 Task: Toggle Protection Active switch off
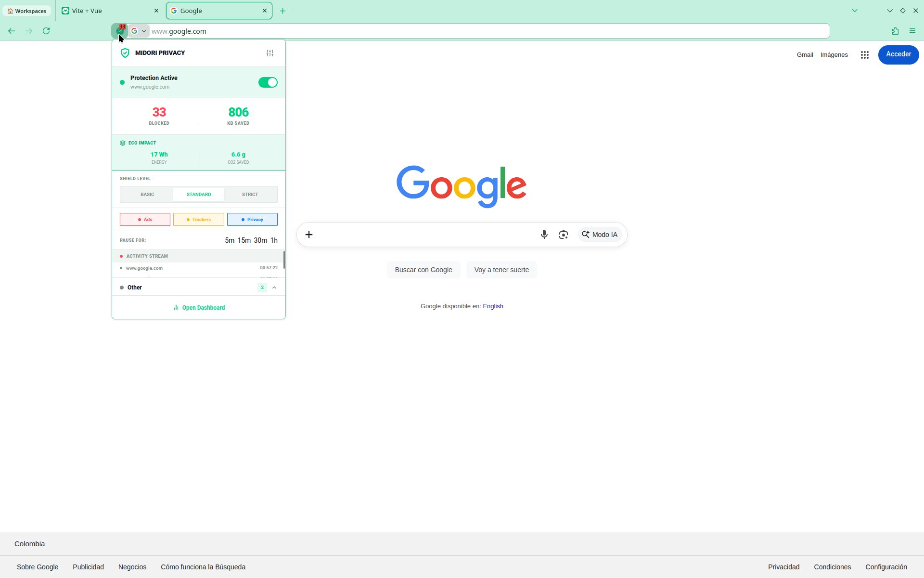coord(268,82)
